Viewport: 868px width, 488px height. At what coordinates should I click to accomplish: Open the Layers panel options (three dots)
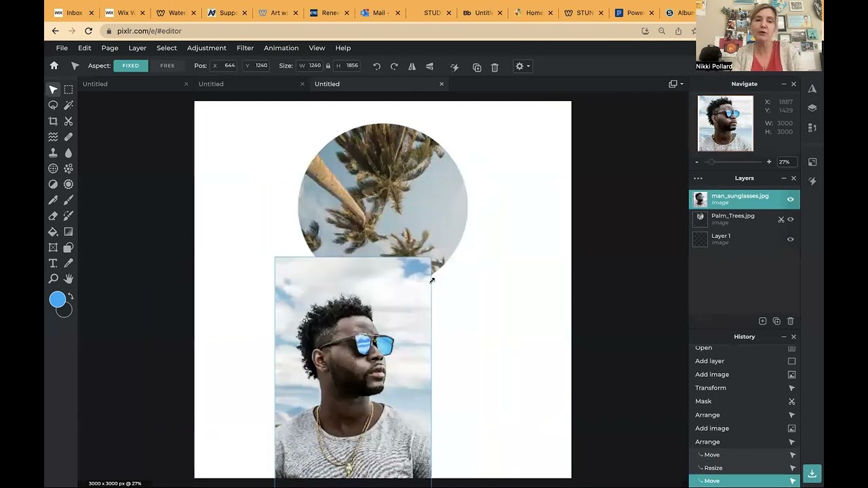pos(698,178)
